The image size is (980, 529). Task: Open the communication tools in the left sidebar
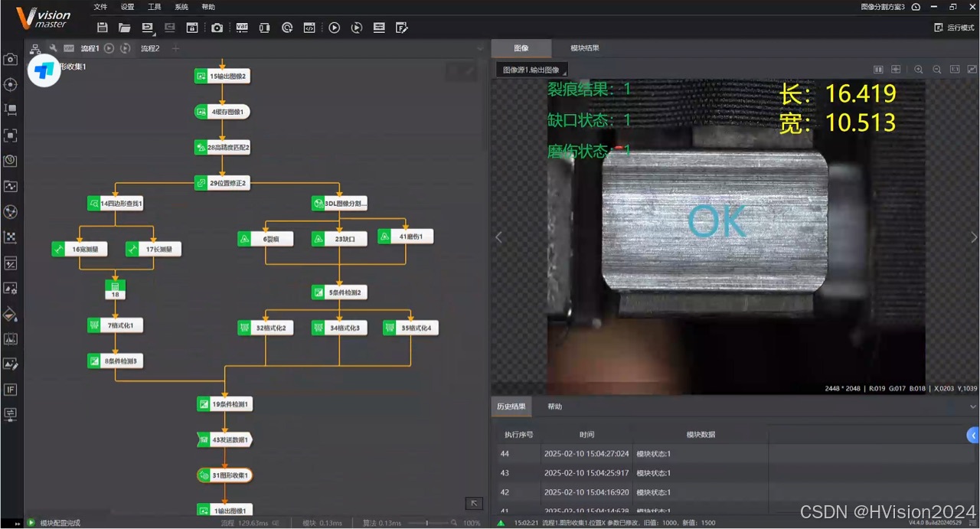11,414
